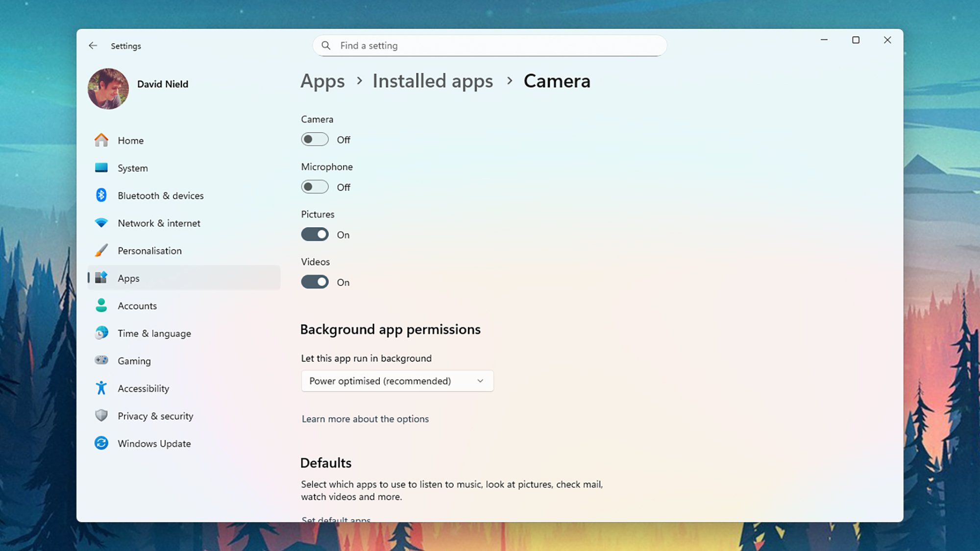
Task: Click the Gaming controller icon
Action: 101,360
